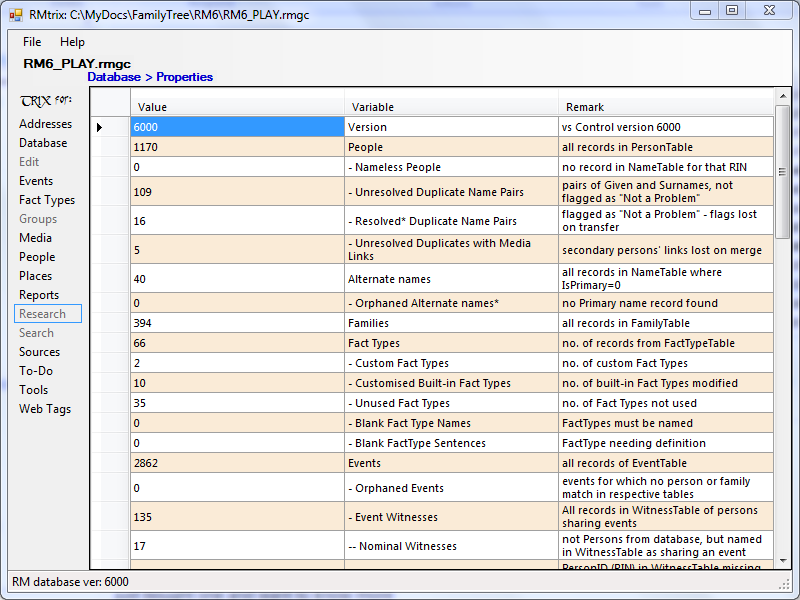Screen dimensions: 800x600
Task: Select Fact Types in the sidebar
Action: click(x=47, y=200)
